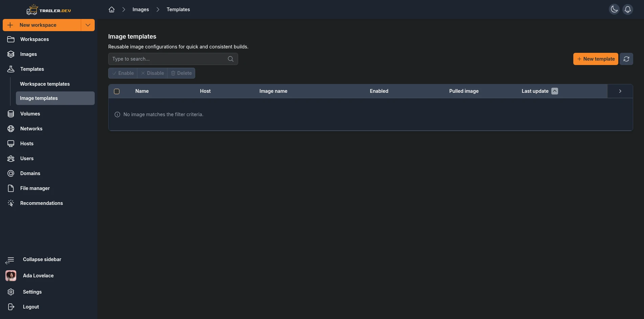Open Workspaces in sidebar
This screenshot has height=319, width=644.
click(49, 39)
